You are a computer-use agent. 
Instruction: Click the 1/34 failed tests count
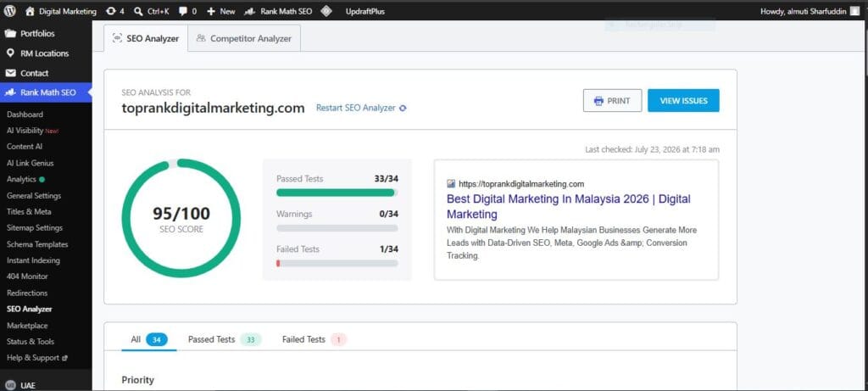click(x=388, y=249)
